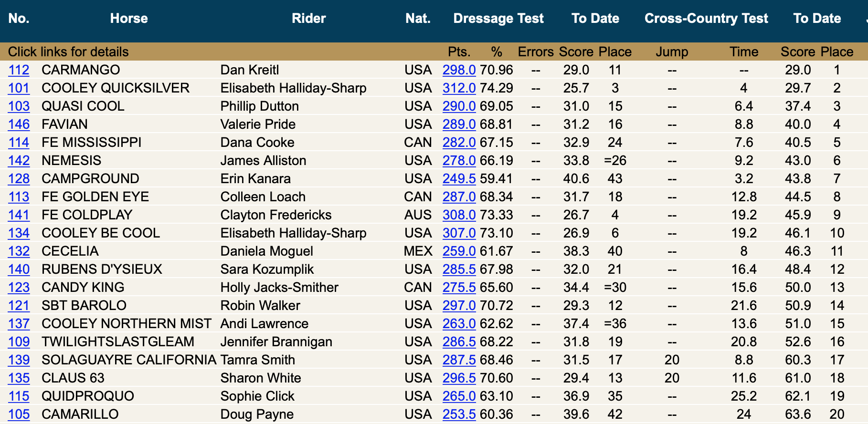868x424 pixels.
Task: Click 296.5 dressage points for Claus 63
Action: pos(459,378)
